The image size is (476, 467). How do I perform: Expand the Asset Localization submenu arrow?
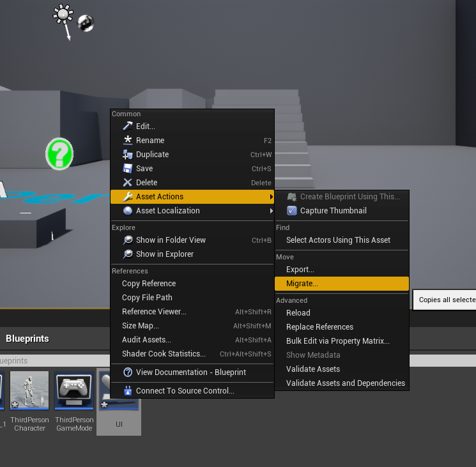(271, 211)
